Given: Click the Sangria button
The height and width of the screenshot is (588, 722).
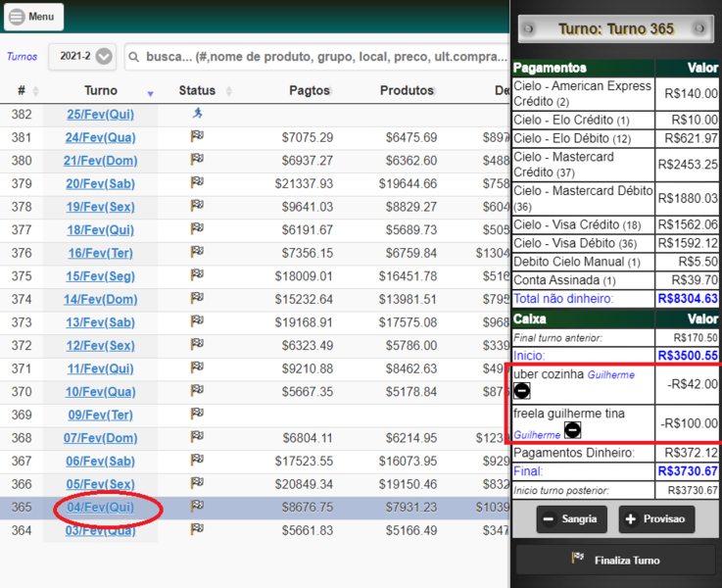Looking at the screenshot, I should (571, 519).
